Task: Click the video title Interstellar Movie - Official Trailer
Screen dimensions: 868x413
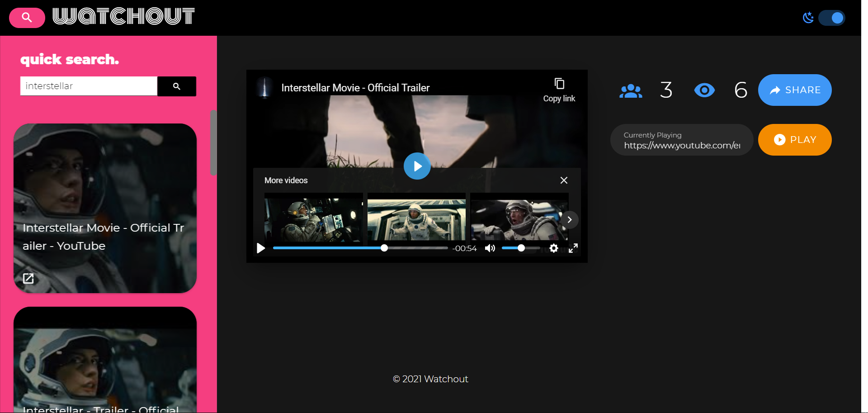Action: 355,88
